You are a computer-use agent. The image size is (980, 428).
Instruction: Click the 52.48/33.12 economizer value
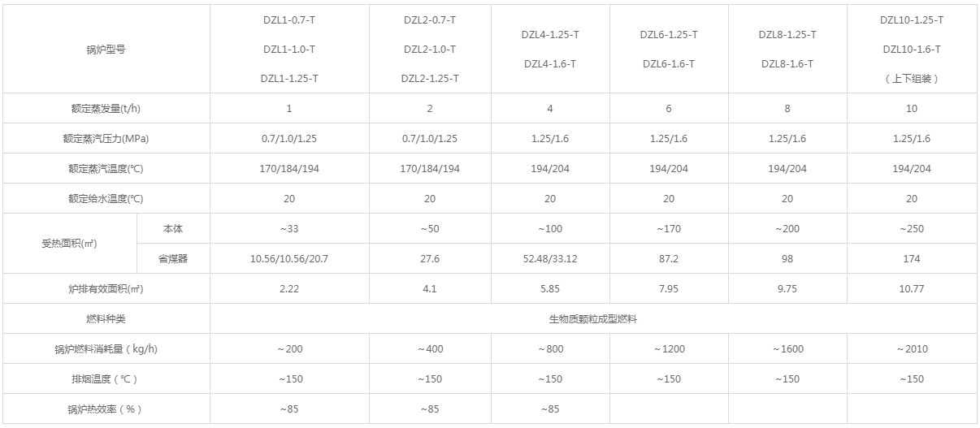550,259
